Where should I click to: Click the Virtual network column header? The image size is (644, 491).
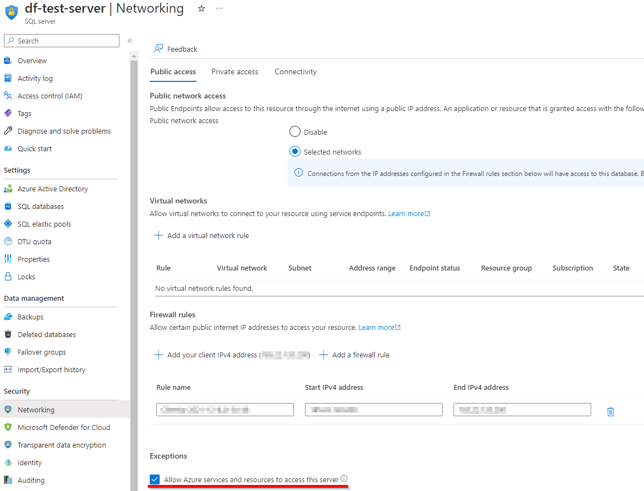pyautogui.click(x=242, y=268)
